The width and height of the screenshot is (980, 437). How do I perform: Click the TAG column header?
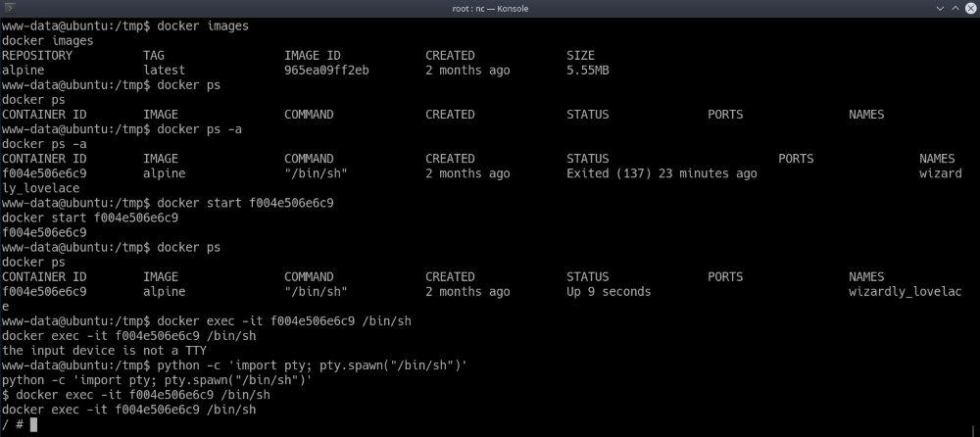(x=154, y=56)
